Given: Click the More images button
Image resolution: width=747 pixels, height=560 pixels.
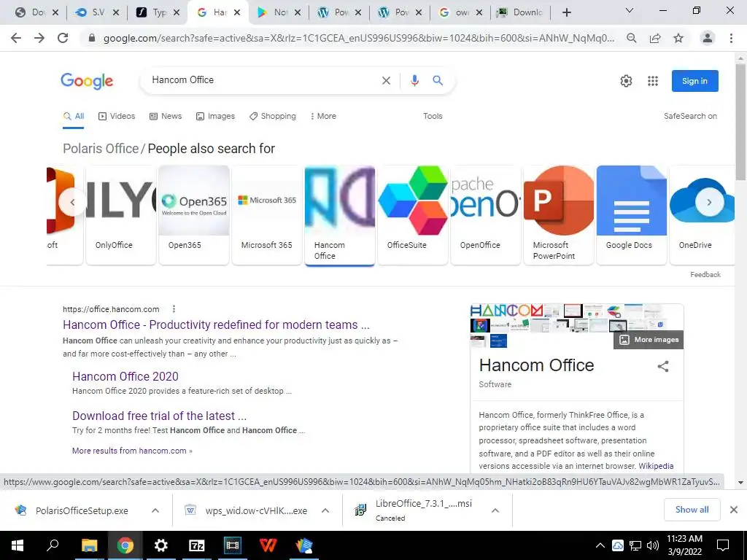Looking at the screenshot, I should click(x=649, y=340).
